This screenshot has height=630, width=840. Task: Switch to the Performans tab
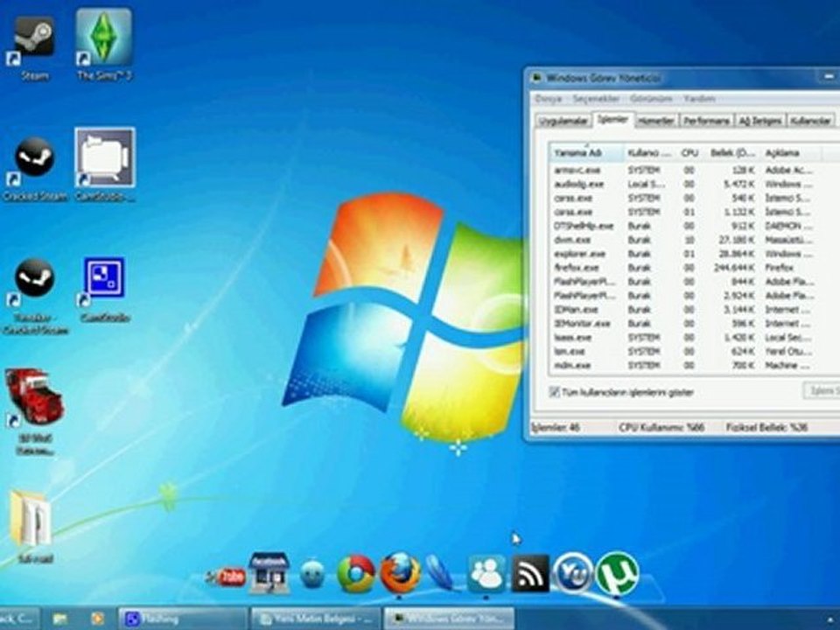click(705, 121)
